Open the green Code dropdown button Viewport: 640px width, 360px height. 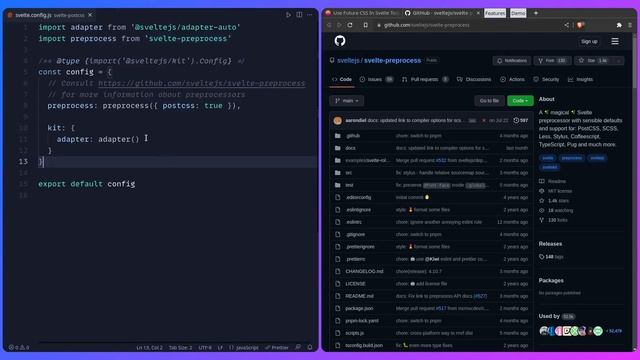pos(520,100)
